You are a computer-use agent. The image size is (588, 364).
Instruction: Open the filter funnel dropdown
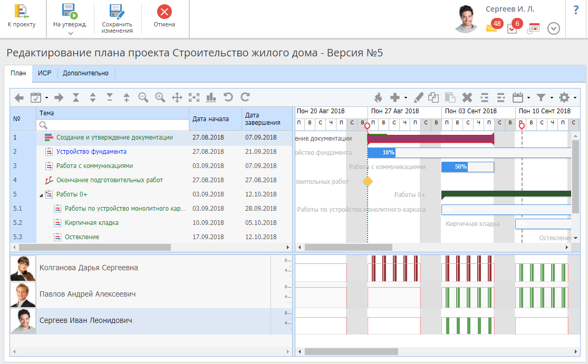544,97
